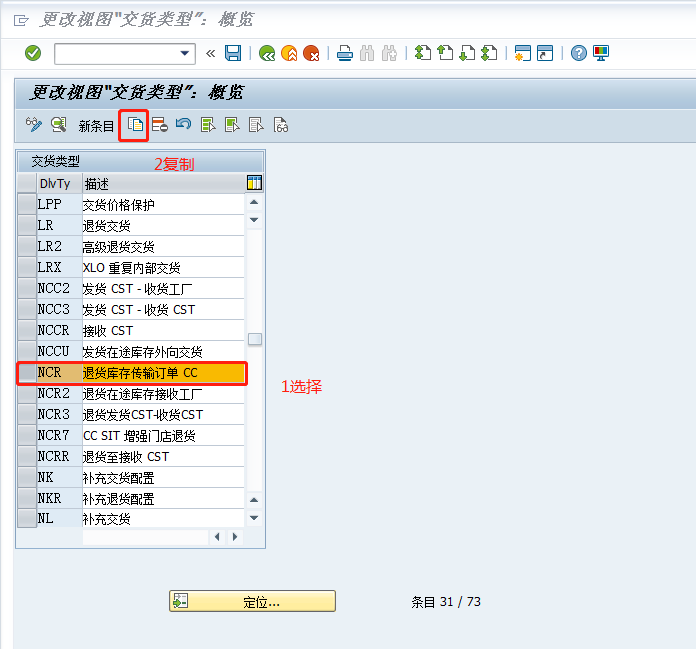Select row marker for LR2

click(28, 246)
